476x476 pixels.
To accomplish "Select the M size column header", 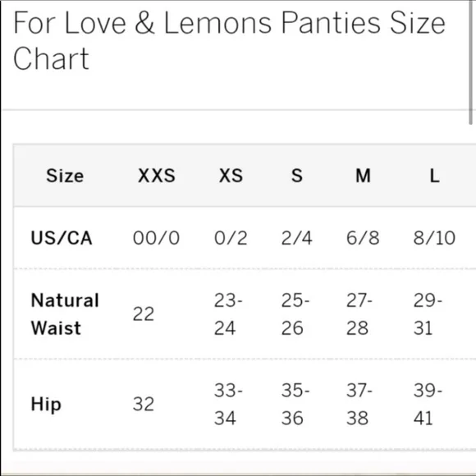I will (x=363, y=176).
